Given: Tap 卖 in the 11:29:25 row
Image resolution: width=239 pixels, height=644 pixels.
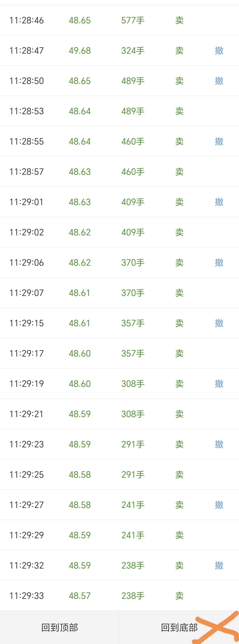Looking at the screenshot, I should [x=179, y=475].
